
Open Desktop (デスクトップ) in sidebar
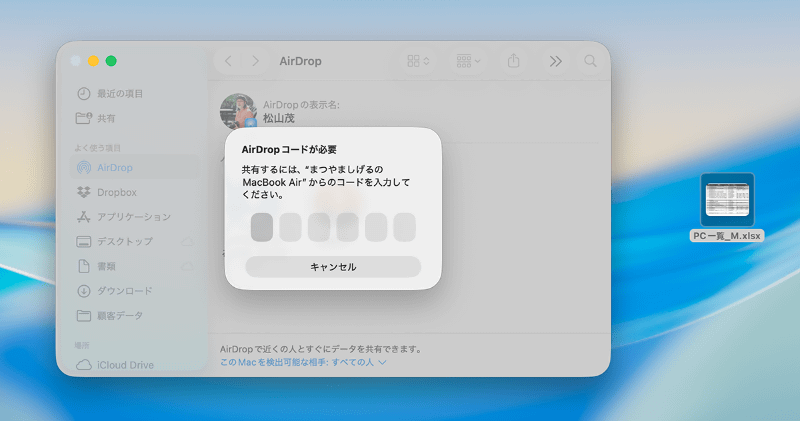point(134,241)
